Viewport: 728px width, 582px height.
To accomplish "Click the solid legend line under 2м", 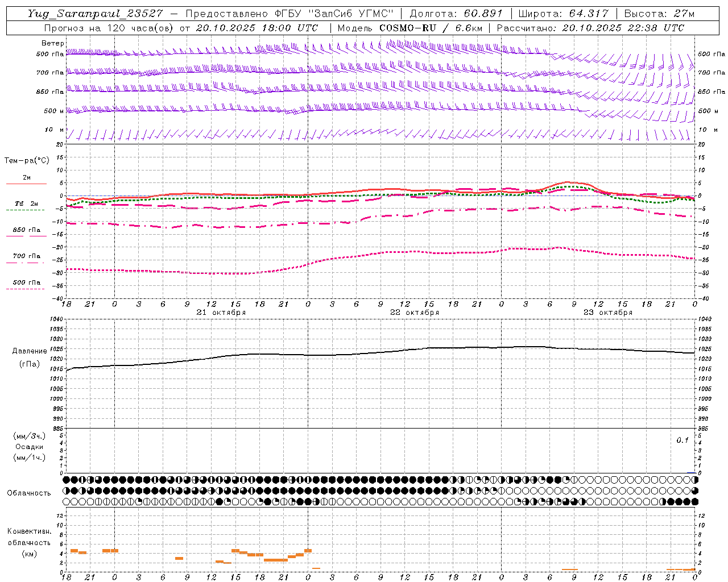I will pos(26,184).
